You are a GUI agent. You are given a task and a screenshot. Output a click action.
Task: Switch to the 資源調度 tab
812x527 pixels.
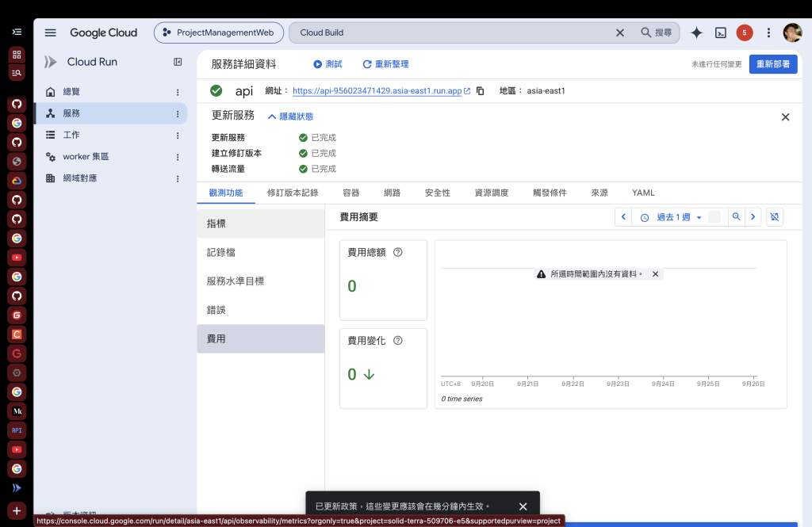pyautogui.click(x=492, y=193)
